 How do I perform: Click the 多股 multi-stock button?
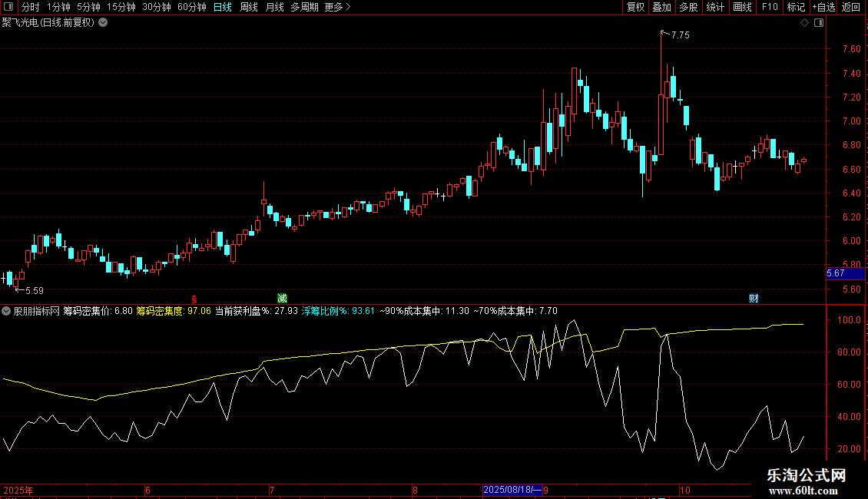[688, 7]
